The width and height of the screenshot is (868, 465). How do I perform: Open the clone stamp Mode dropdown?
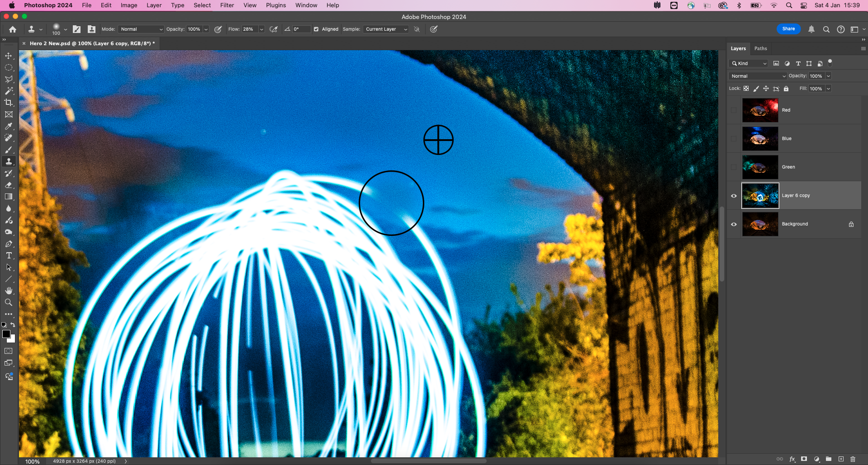point(141,29)
